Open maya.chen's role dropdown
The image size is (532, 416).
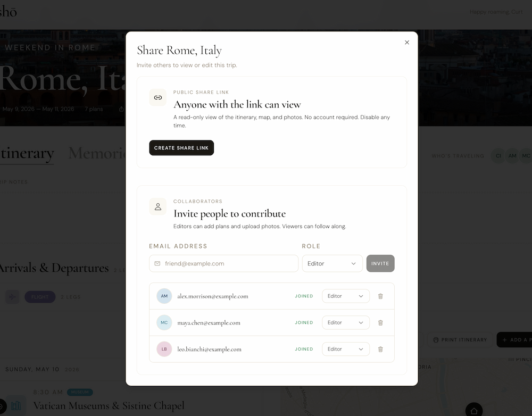tap(345, 323)
